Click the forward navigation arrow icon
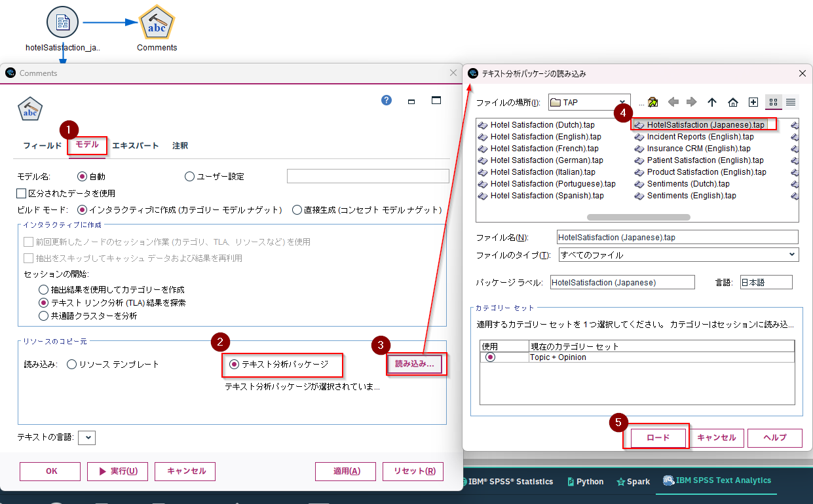Image resolution: width=813 pixels, height=504 pixels. (692, 102)
